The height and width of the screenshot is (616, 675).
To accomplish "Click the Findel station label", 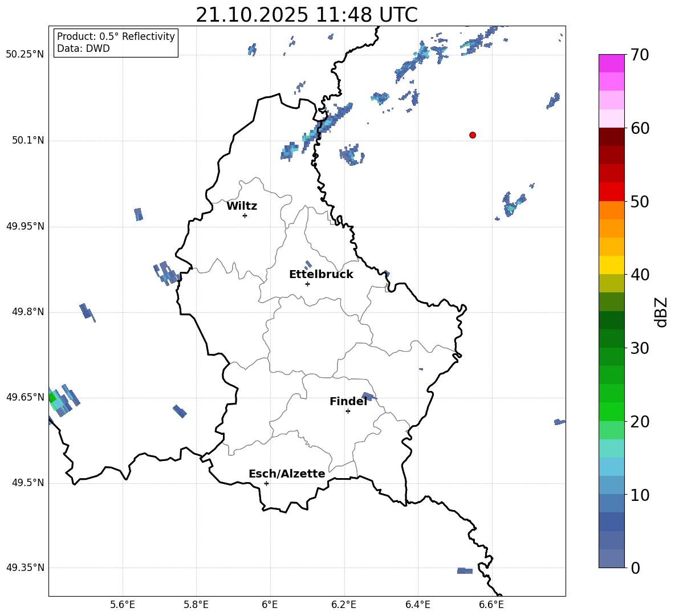I will (348, 401).
